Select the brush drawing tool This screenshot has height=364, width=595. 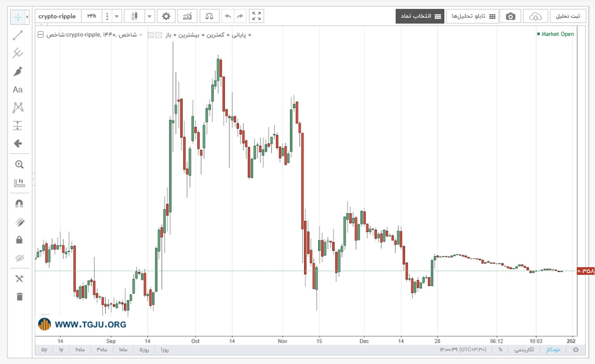pos(18,71)
